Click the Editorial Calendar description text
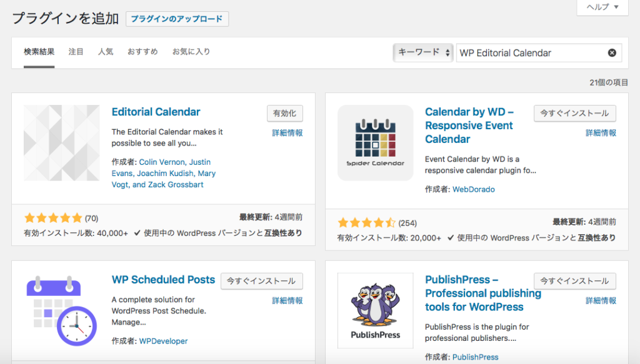640x364 pixels. pos(167,138)
